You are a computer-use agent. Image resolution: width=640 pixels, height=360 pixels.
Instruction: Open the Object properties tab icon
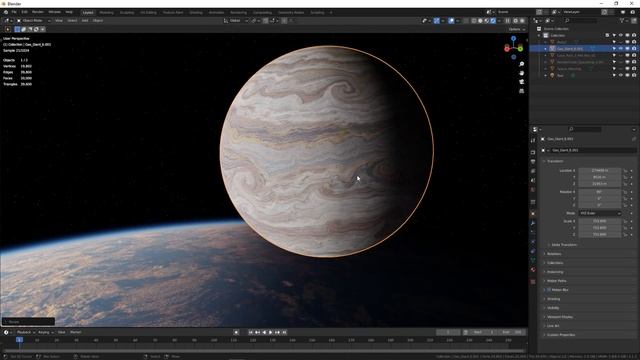tap(533, 213)
